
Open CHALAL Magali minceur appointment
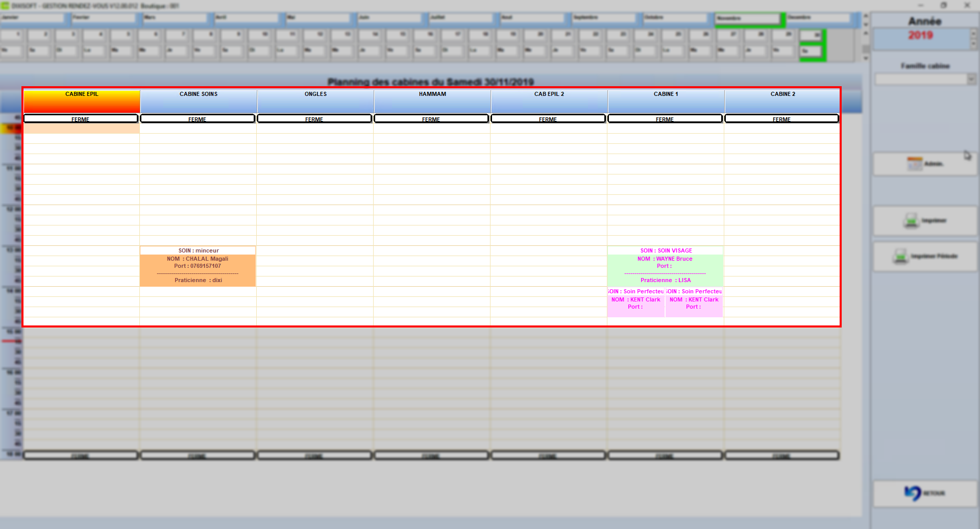point(198,266)
